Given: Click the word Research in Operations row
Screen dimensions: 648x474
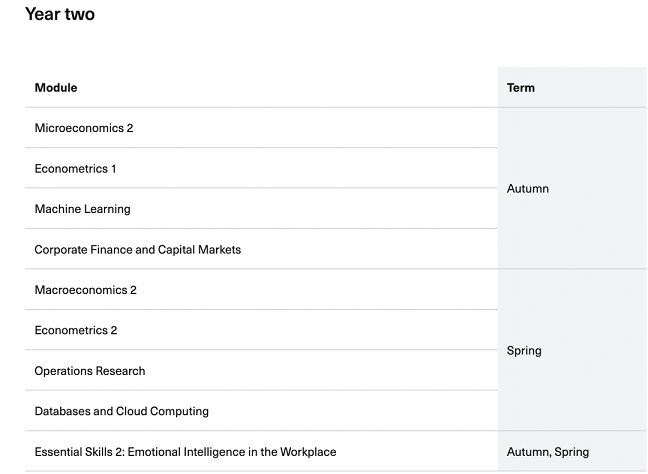Looking at the screenshot, I should click(x=121, y=371).
